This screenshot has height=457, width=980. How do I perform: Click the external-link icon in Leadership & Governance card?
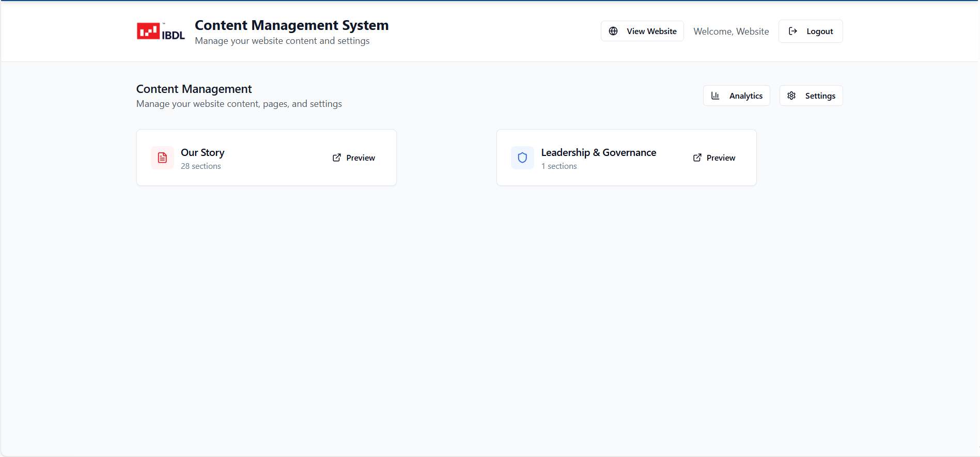(697, 157)
